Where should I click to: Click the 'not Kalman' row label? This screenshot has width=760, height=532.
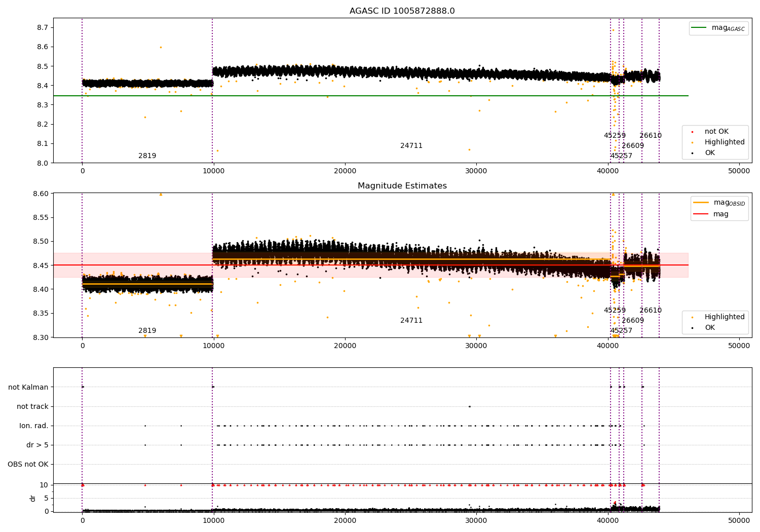point(28,387)
